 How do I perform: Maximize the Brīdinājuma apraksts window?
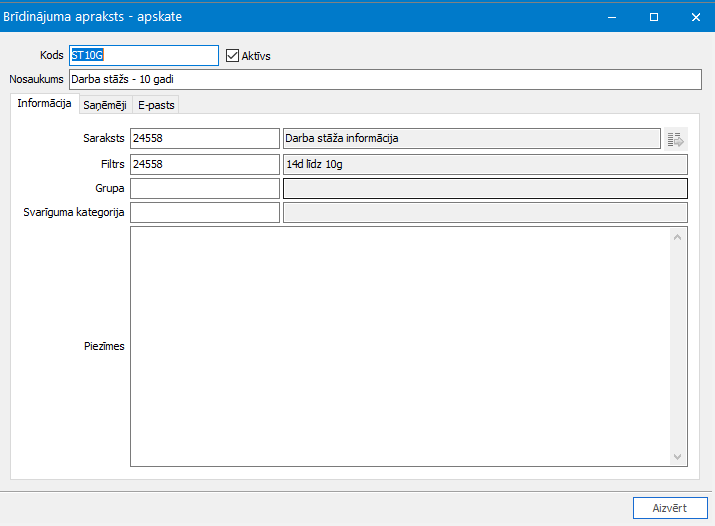[654, 17]
